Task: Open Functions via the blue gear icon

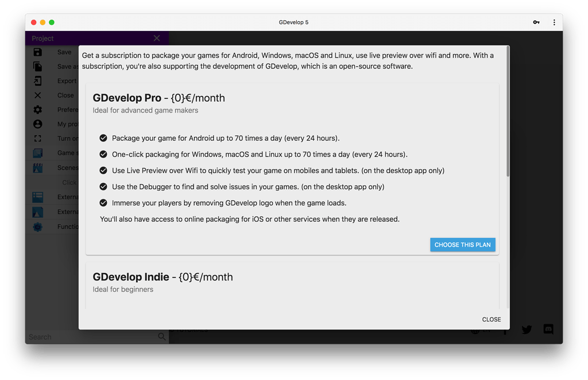Action: point(37,227)
